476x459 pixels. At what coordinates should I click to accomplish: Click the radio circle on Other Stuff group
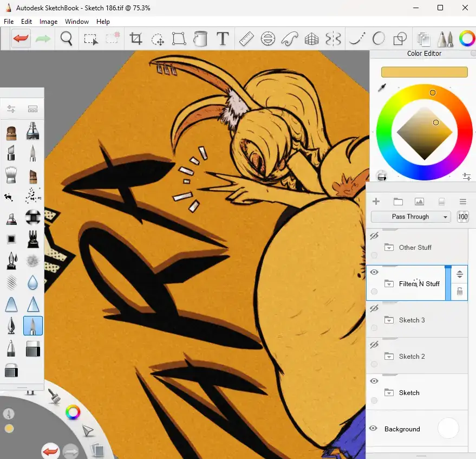click(x=374, y=255)
